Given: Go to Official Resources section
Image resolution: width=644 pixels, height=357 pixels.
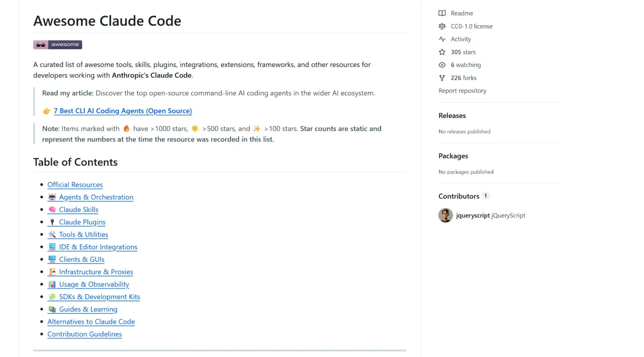Looking at the screenshot, I should pos(75,185).
